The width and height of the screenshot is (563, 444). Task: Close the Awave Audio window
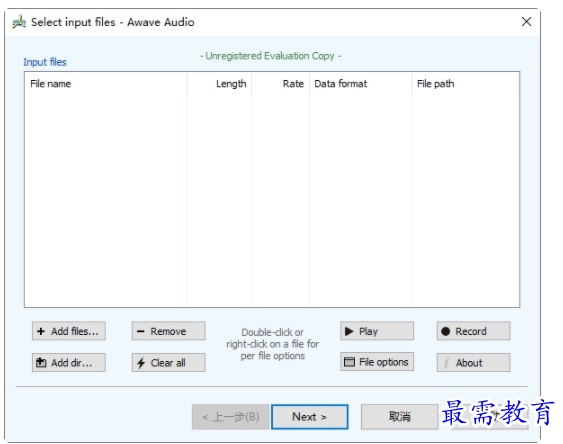tap(526, 22)
